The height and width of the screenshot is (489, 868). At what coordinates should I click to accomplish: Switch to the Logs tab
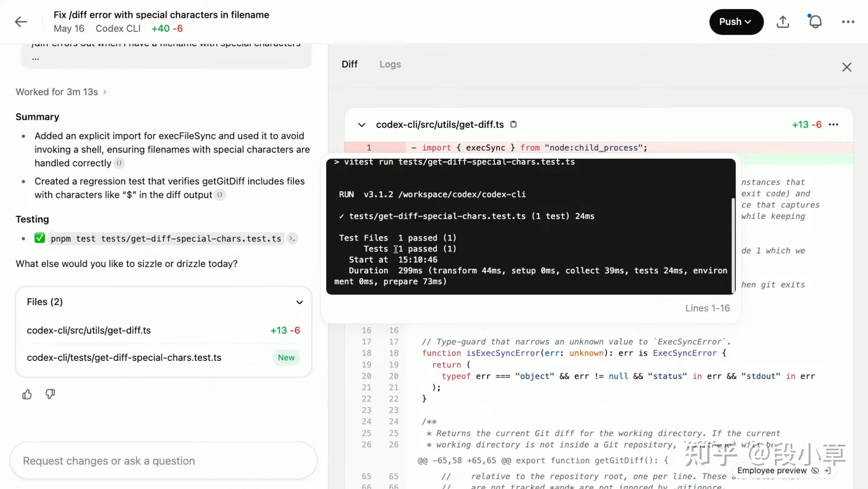pos(390,64)
